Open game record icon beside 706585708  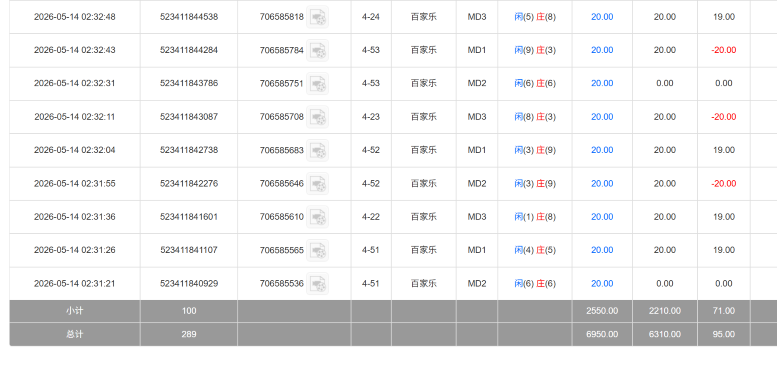317,117
